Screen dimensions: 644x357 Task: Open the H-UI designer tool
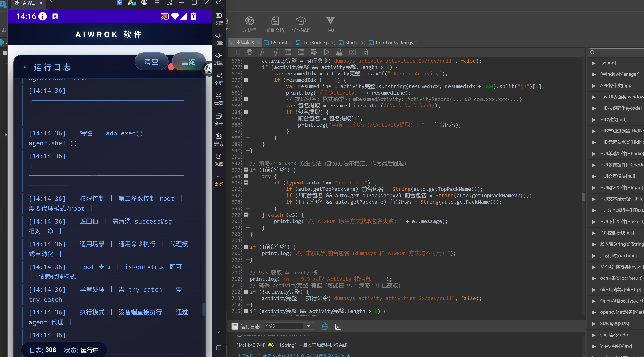(x=330, y=24)
